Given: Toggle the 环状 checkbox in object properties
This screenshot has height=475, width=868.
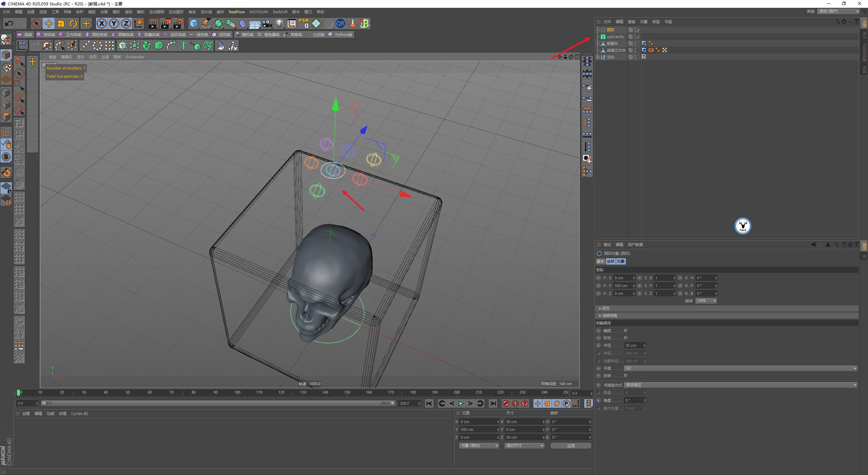Looking at the screenshot, I should click(x=626, y=338).
